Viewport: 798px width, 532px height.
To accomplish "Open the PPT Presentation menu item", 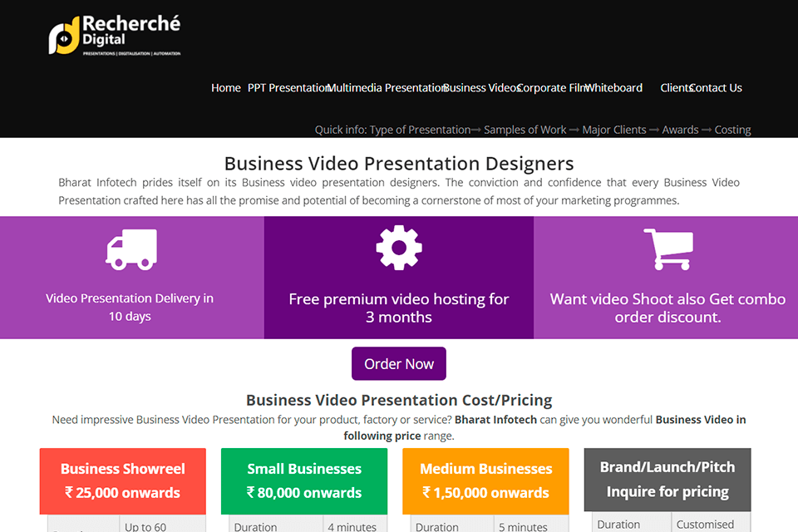I will (289, 87).
